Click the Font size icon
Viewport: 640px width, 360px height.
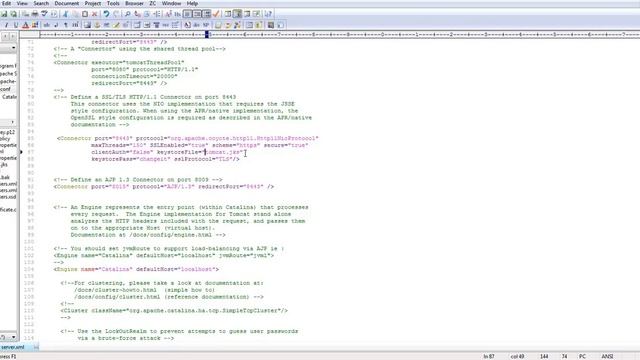pos(168,14)
